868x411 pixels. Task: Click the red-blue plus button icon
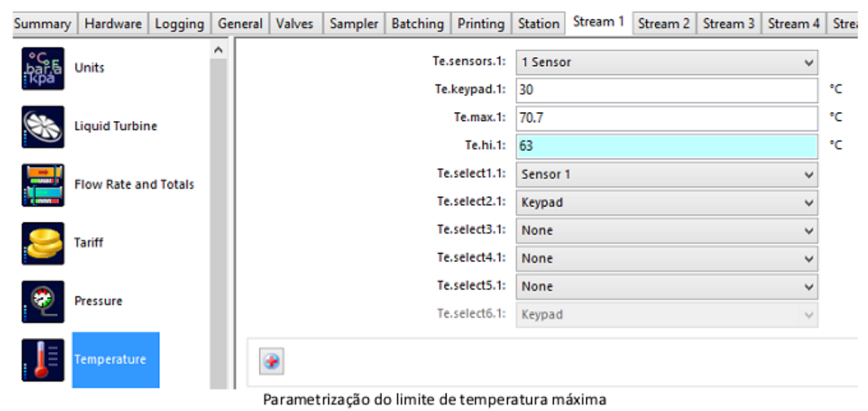272,361
